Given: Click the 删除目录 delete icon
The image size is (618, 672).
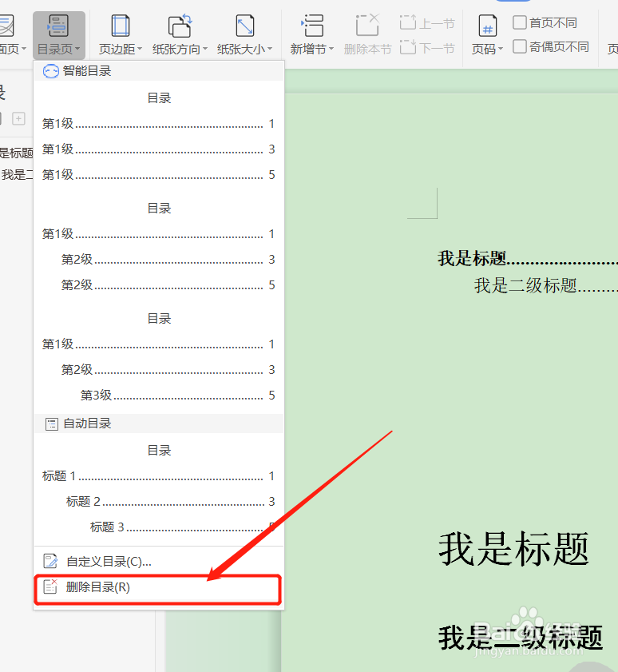Looking at the screenshot, I should 50,587.
